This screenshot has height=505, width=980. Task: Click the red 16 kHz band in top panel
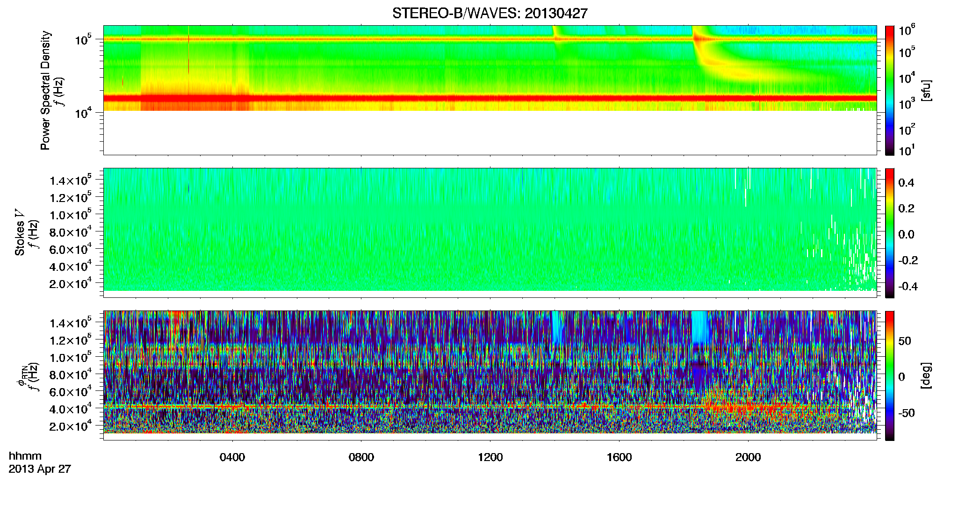pos(490,98)
